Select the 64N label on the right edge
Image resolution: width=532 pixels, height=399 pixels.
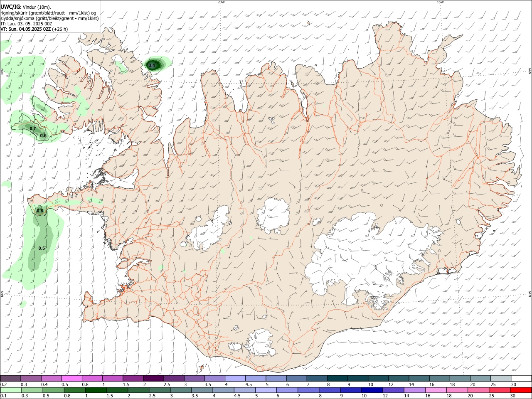pyautogui.click(x=530, y=294)
